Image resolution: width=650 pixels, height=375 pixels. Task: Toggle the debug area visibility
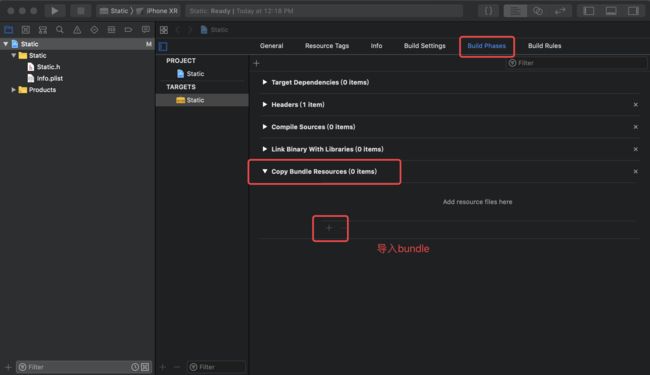pyautogui.click(x=611, y=11)
